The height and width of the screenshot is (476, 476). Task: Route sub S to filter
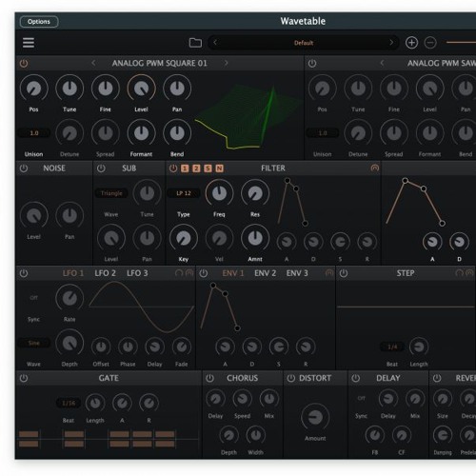coord(208,169)
